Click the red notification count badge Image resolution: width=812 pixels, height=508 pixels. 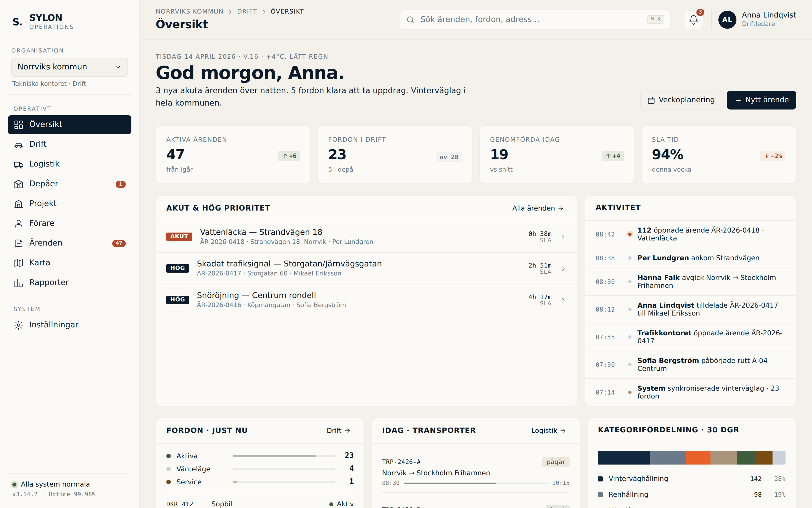point(700,12)
